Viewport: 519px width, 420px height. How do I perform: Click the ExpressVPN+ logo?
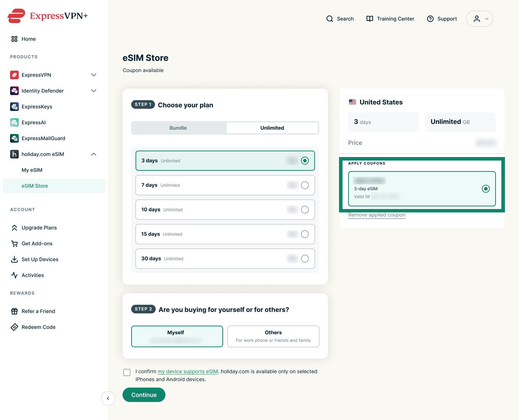point(48,16)
